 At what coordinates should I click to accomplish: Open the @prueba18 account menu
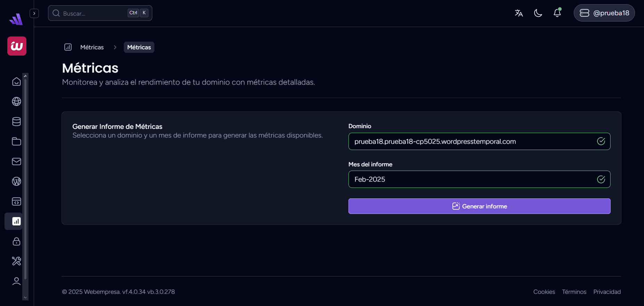click(604, 13)
